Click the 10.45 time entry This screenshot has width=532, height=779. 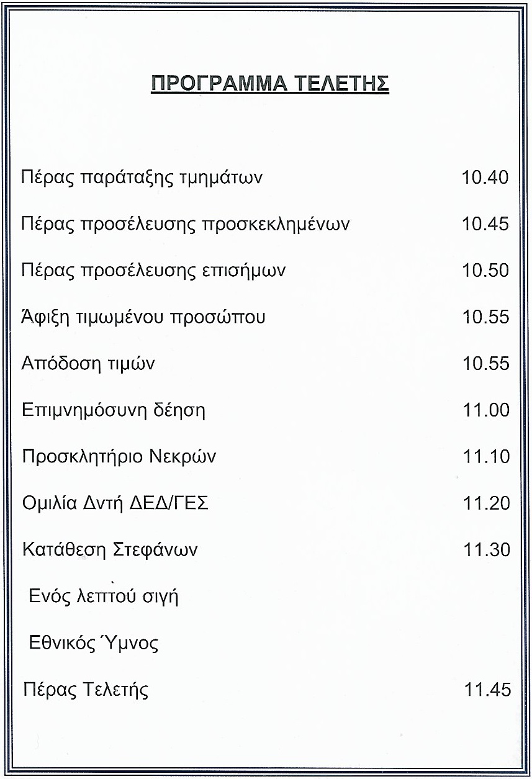click(x=485, y=224)
